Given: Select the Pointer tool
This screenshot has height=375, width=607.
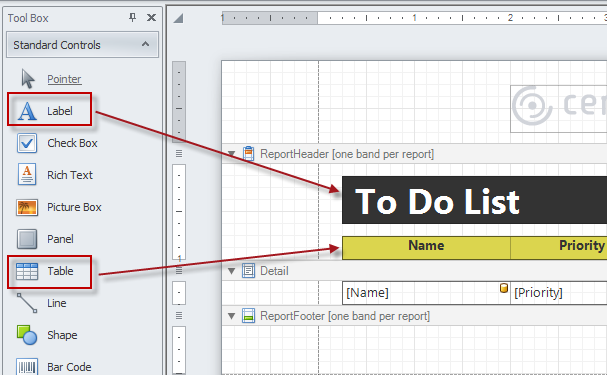Looking at the screenshot, I should point(50,79).
